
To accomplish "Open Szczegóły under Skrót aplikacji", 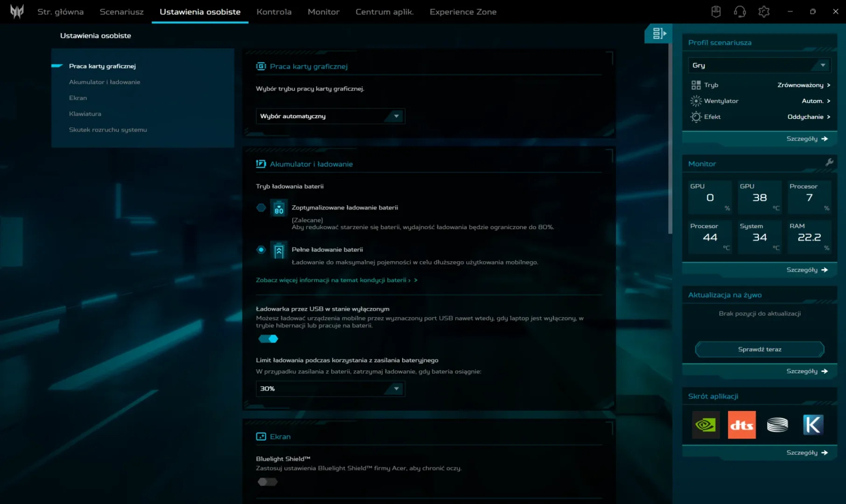I will coord(807,453).
